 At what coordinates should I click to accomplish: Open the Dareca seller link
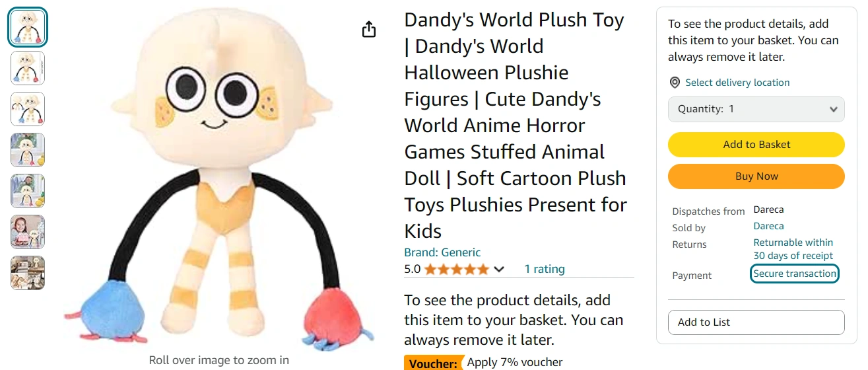(x=769, y=226)
